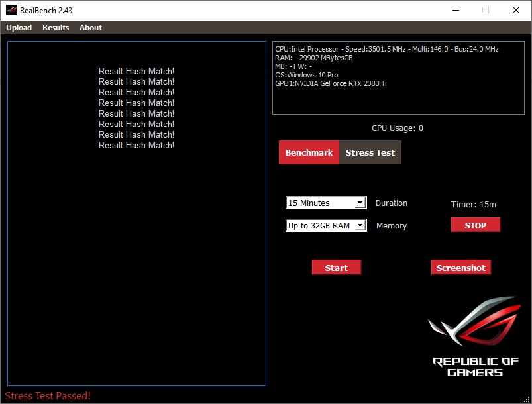Open the Results menu
This screenshot has width=532, height=404.
[x=56, y=28]
